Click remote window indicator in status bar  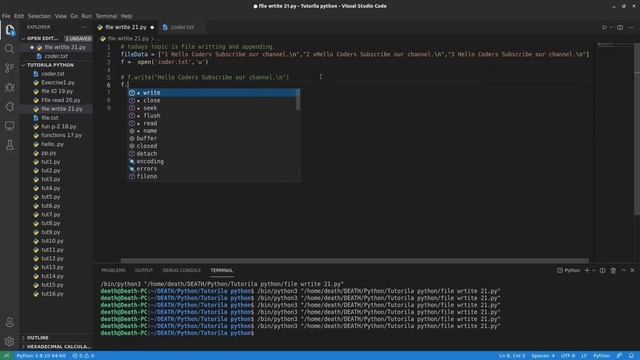click(7, 356)
